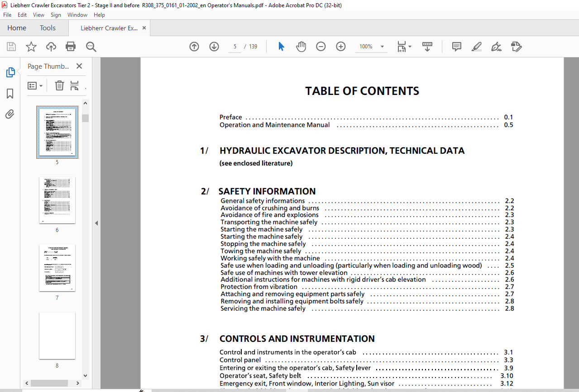This screenshot has height=392, width=579.
Task: Open the 100% zoom level dropdown
Action: pos(382,47)
